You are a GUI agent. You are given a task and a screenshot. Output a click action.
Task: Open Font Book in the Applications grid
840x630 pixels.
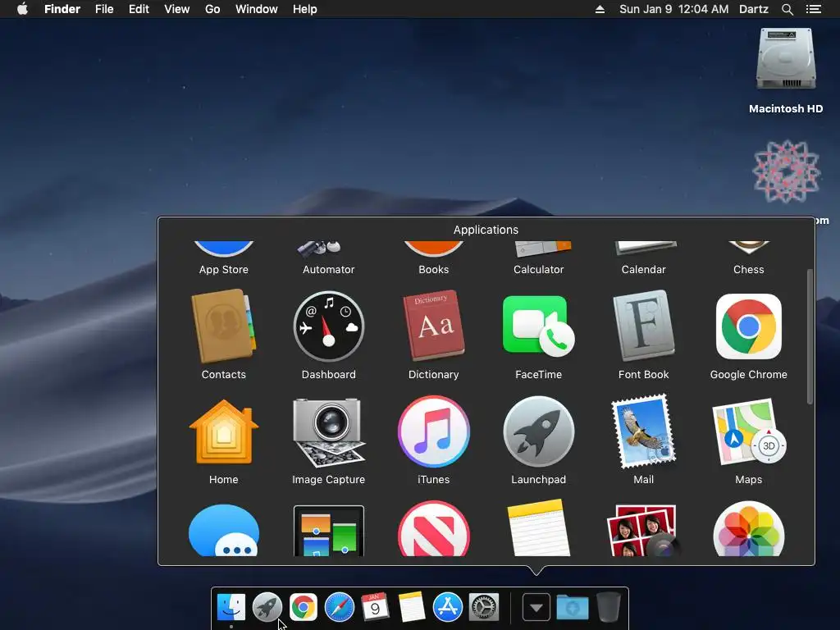pos(643,326)
